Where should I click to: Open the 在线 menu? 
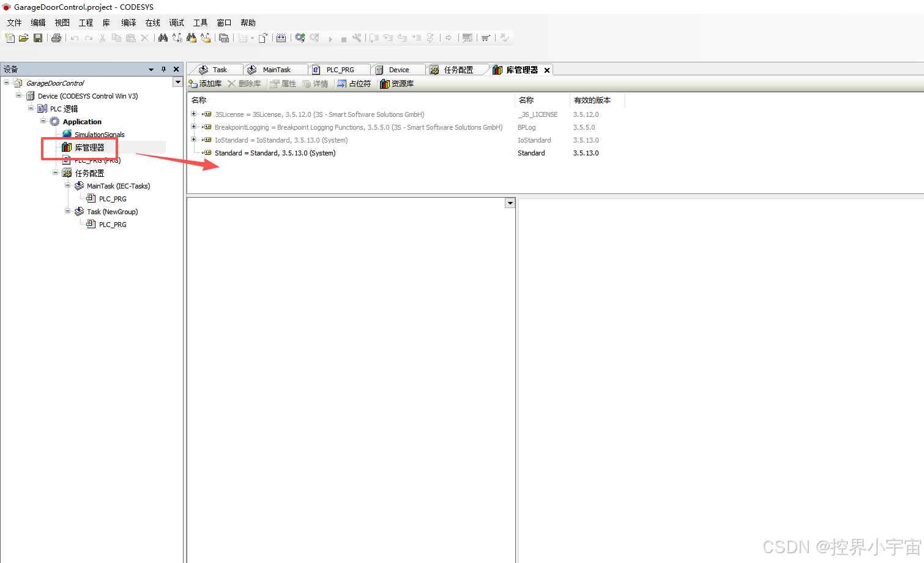(153, 23)
